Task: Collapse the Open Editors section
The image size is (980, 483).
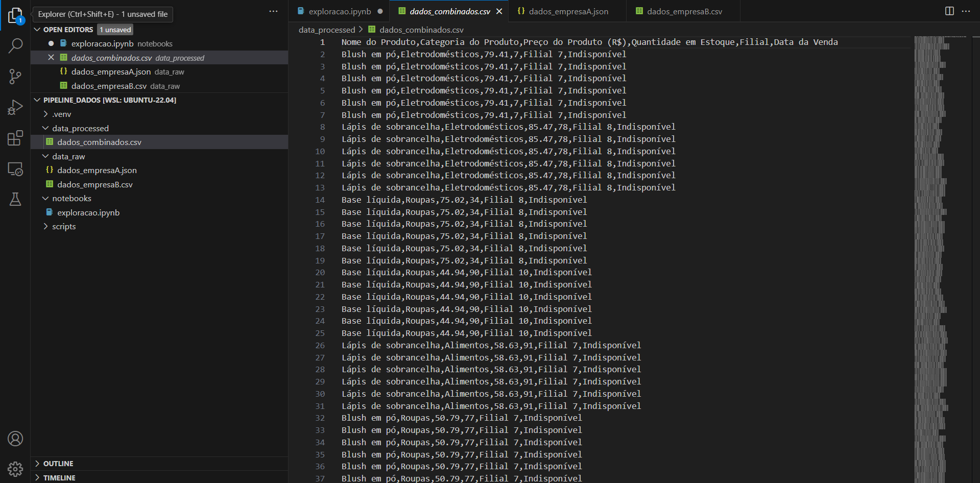Action: pyautogui.click(x=37, y=30)
